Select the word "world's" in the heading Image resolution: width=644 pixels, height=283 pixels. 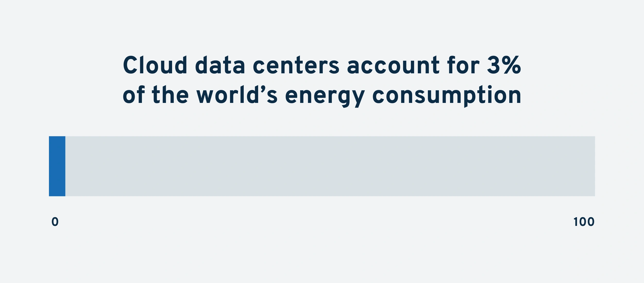237,95
